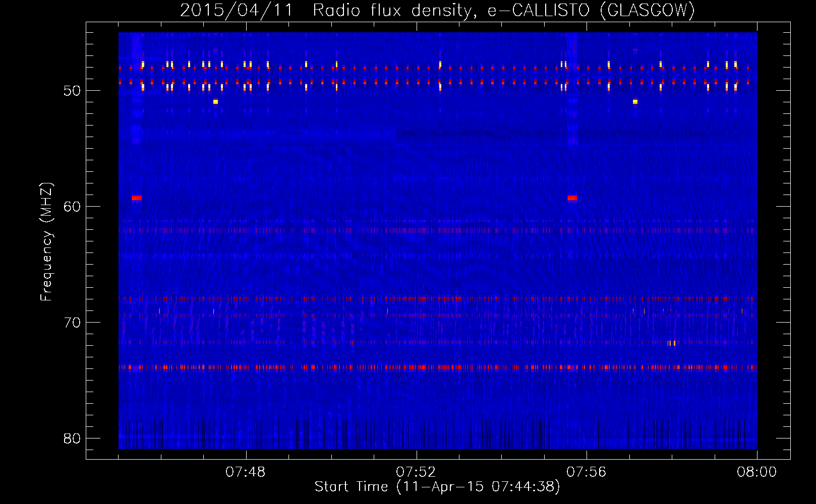Viewport: 816px width, 504px height.
Task: Click the yellow spot near 72 MHz around 07:58
Action: coord(672,343)
